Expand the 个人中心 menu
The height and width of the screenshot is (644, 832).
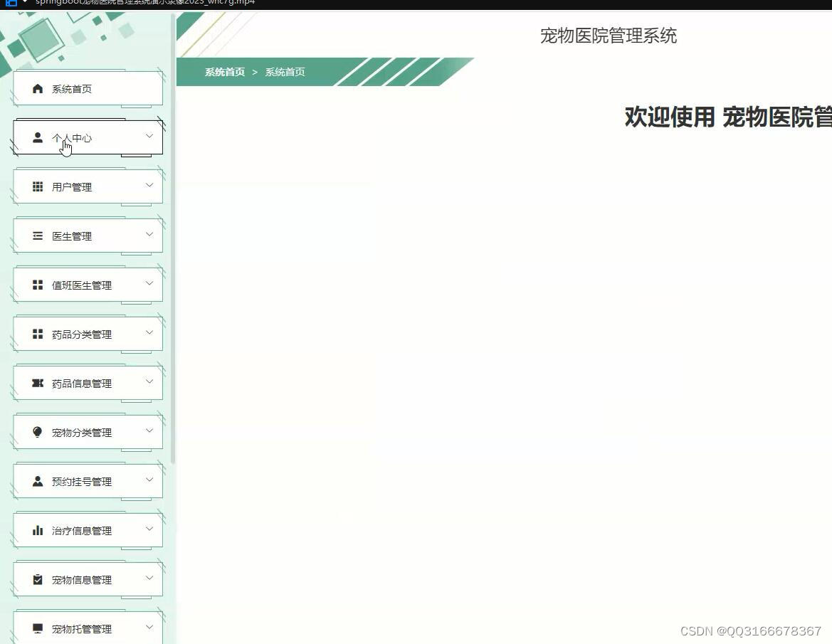coord(149,136)
